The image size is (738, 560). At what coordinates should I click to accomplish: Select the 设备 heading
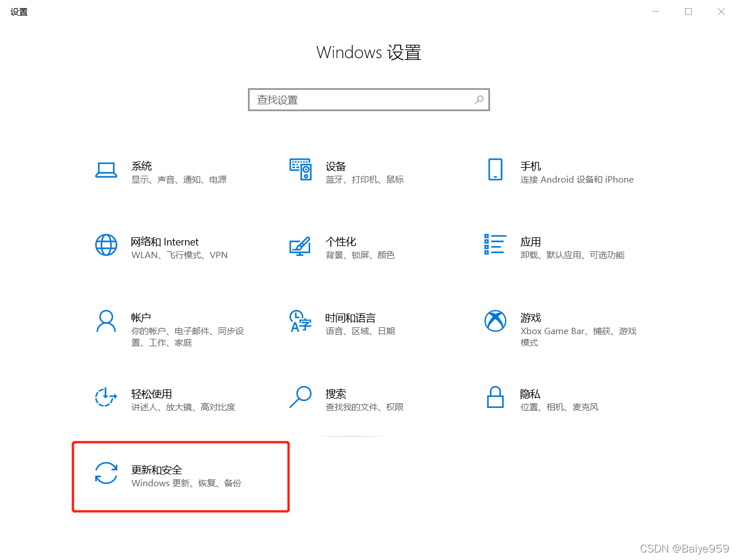(336, 167)
